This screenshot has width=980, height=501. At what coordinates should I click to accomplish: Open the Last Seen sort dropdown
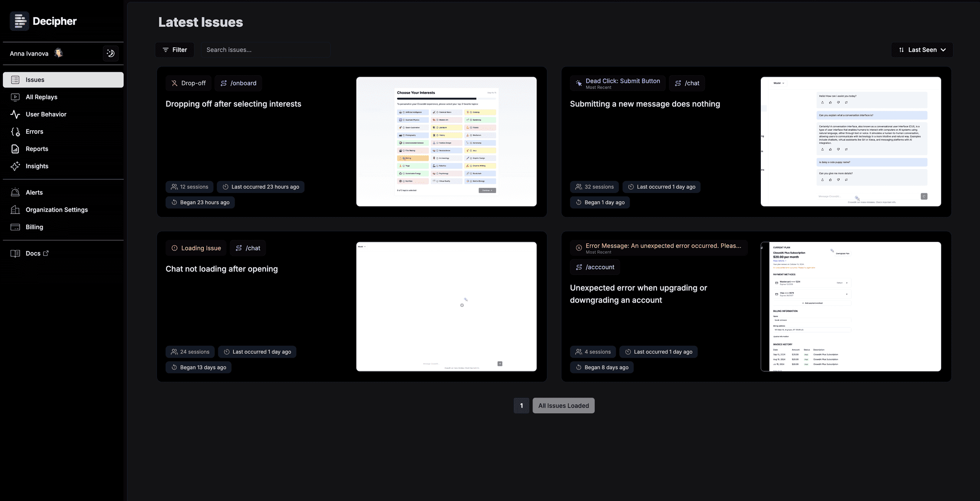tap(921, 49)
